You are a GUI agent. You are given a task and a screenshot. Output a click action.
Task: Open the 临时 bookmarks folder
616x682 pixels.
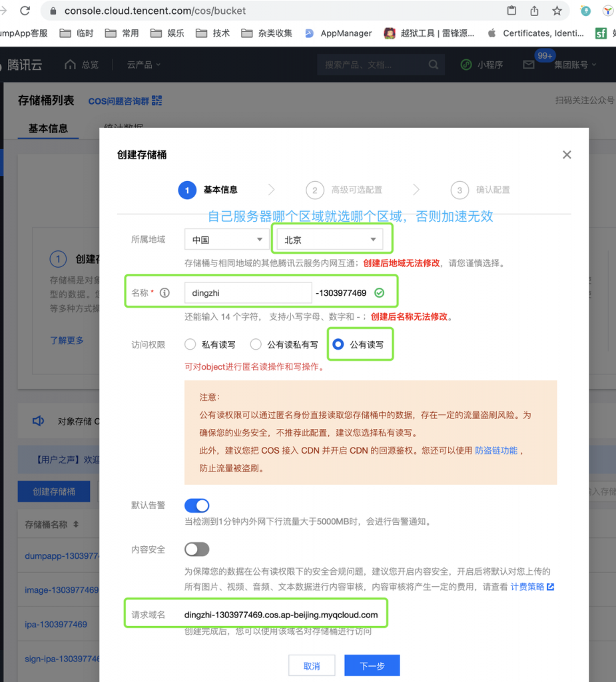tap(77, 33)
